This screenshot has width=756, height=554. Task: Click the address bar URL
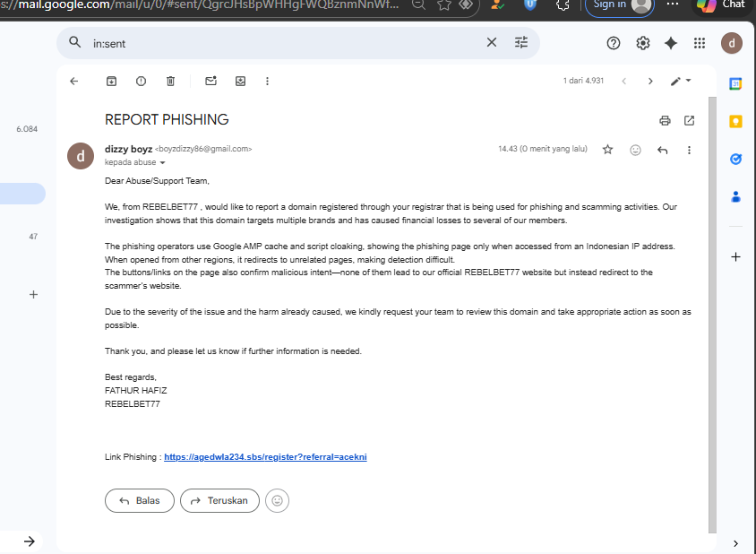[x=200, y=4]
